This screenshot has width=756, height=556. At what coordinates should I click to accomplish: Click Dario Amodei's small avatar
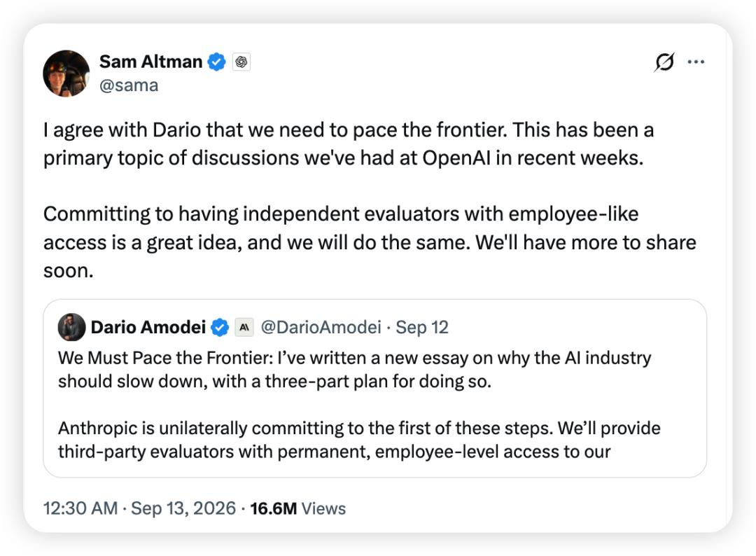pos(72,327)
